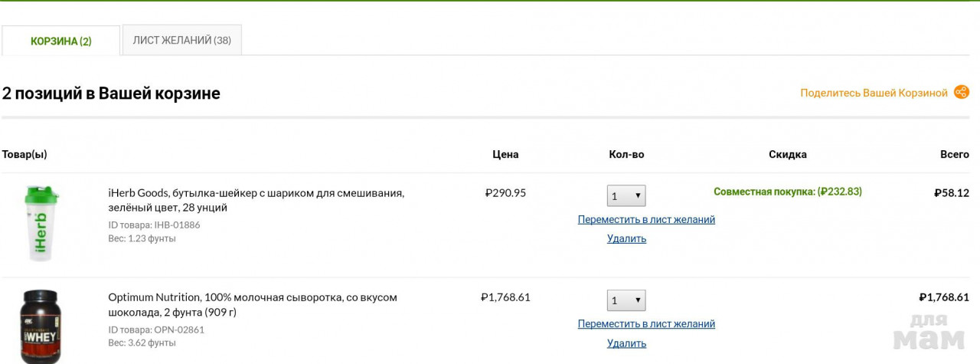Click the 'Совместная покупка' discount label
The image size is (980, 364).
[787, 192]
